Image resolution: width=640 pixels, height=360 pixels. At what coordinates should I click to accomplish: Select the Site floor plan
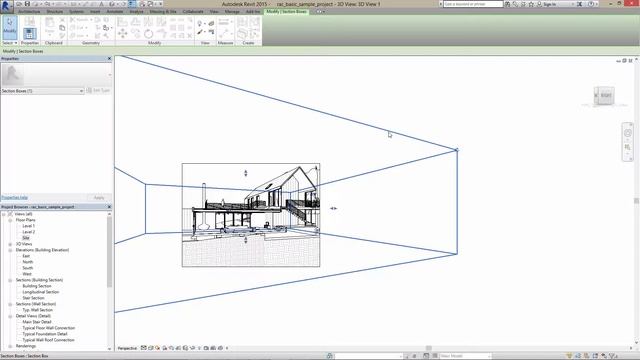(26, 238)
